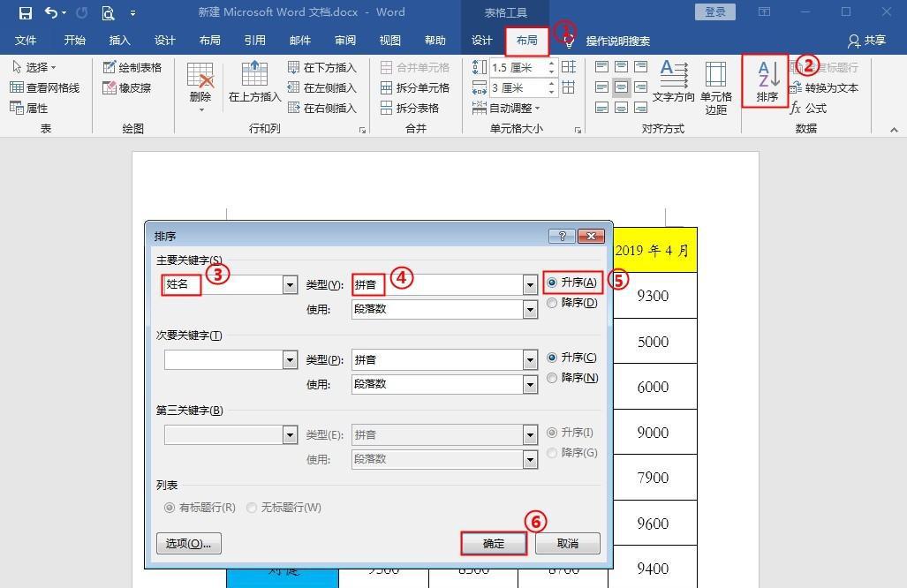The height and width of the screenshot is (588, 907).
Task: Insert a row above (在上方插入)
Action: click(x=254, y=81)
